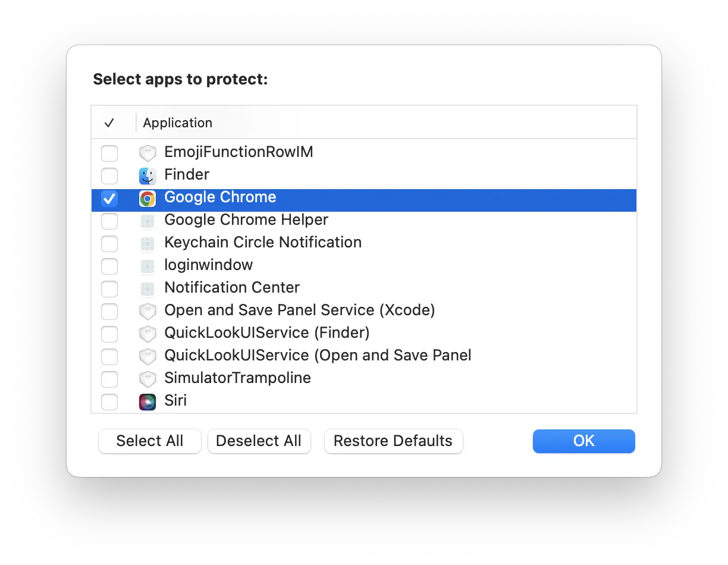The height and width of the screenshot is (565, 728).
Task: Tick the Siri checkbox
Action: 109,401
